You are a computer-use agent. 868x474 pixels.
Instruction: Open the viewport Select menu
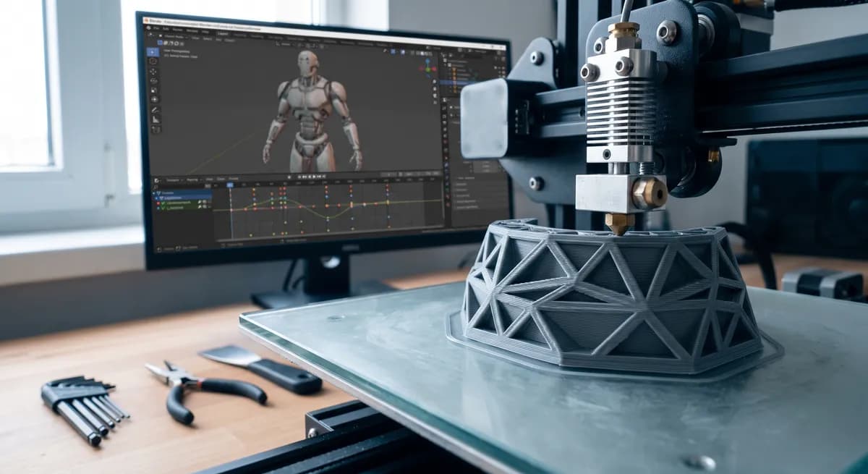(x=207, y=39)
